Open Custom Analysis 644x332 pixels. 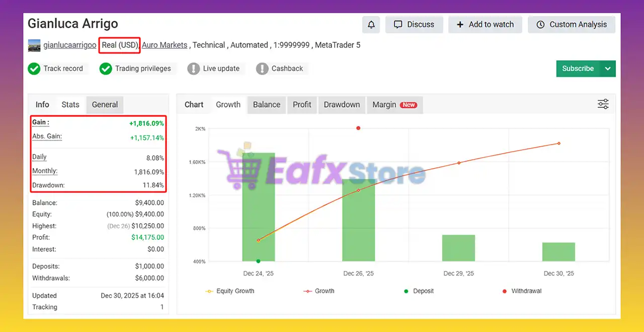572,24
